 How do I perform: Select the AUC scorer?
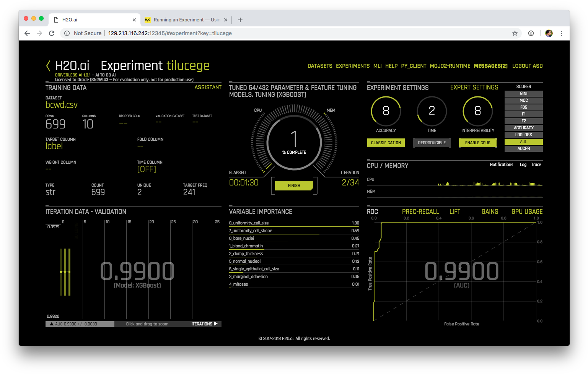(x=524, y=141)
